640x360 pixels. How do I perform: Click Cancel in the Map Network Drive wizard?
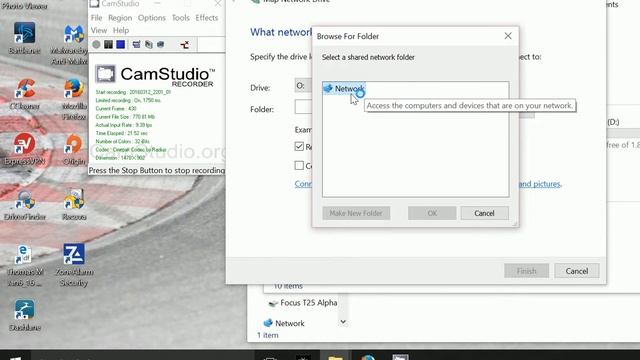(577, 271)
